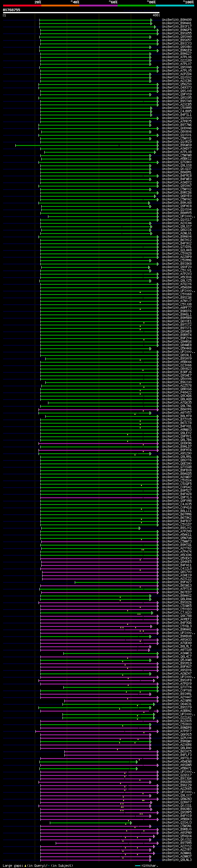Viewport: 197px width, 868px height.
Task: Open UniRef100_O49373 hit
Action: (x=177, y=88)
